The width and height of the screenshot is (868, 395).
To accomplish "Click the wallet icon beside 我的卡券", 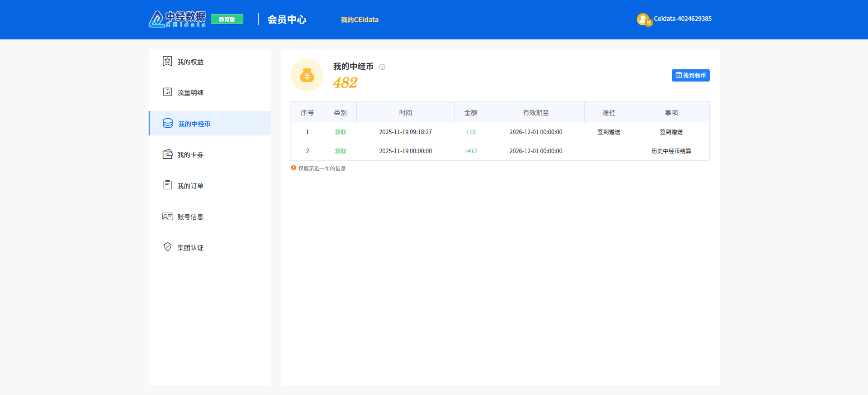I will [167, 154].
